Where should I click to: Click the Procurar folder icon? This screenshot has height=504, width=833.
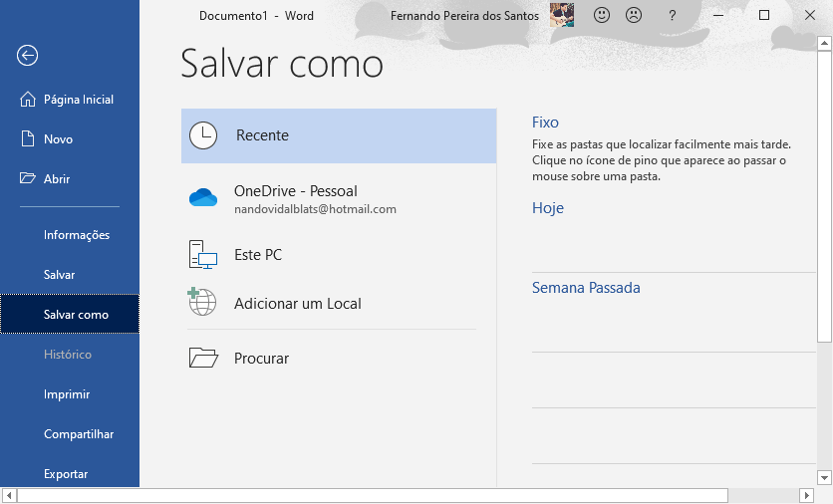203,358
